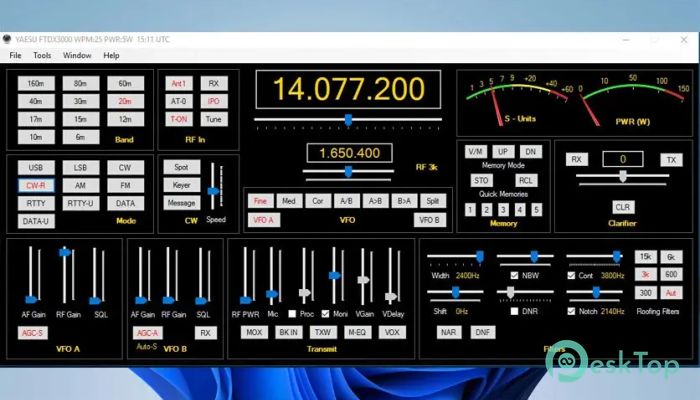Click the AGC-A button in VFO B

(148, 333)
